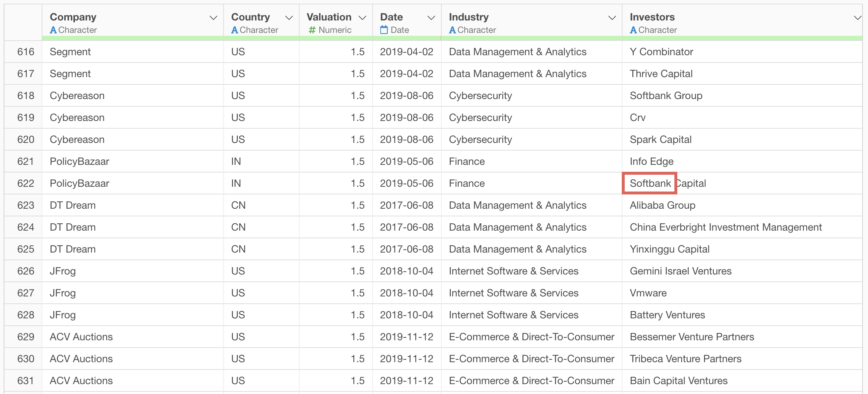This screenshot has height=394, width=868.
Task: Select the Investors column header title
Action: 652,17
